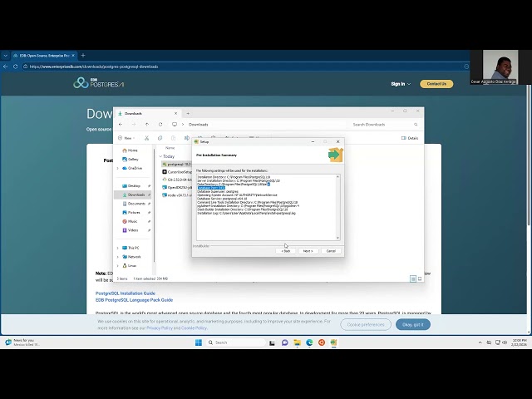Viewport: 532px width, 399px height.
Task: Click the Paste icon in Explorer toolbar
Action: tap(174, 138)
